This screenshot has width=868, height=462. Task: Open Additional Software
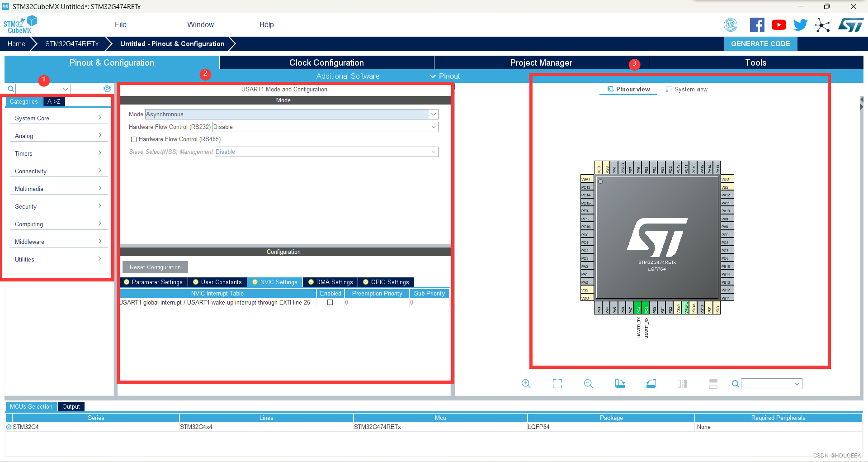click(348, 76)
